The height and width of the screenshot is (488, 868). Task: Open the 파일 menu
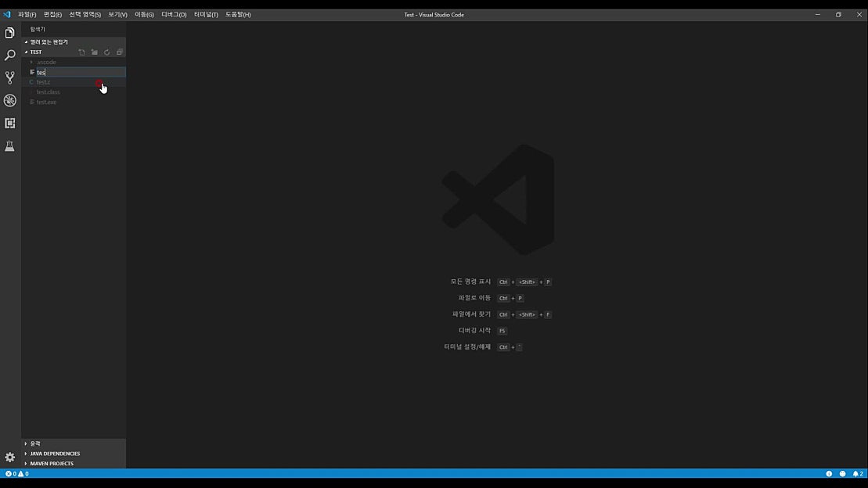pyautogui.click(x=26, y=13)
